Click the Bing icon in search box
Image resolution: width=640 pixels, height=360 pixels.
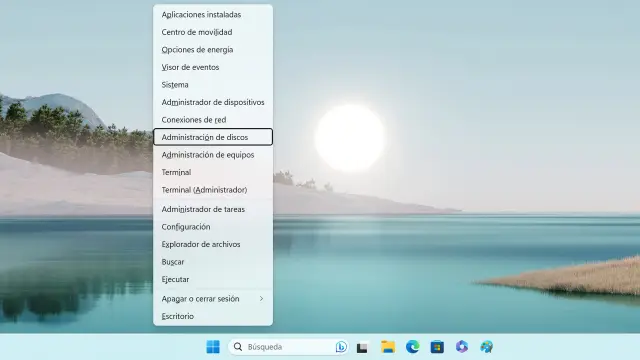pos(341,347)
